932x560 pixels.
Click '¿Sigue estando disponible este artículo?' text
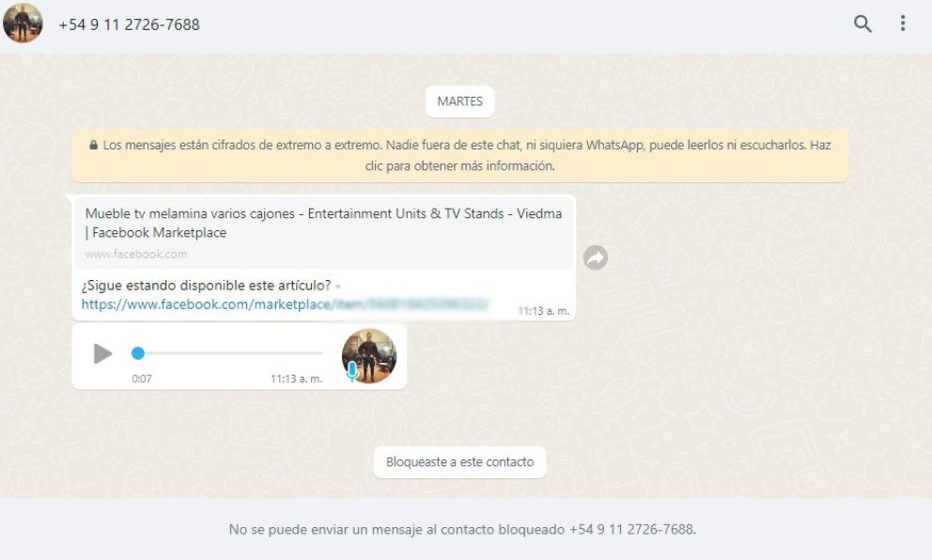[x=207, y=286]
